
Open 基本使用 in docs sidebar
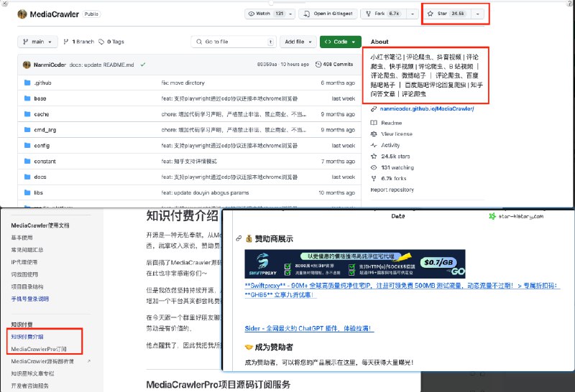coord(22,238)
